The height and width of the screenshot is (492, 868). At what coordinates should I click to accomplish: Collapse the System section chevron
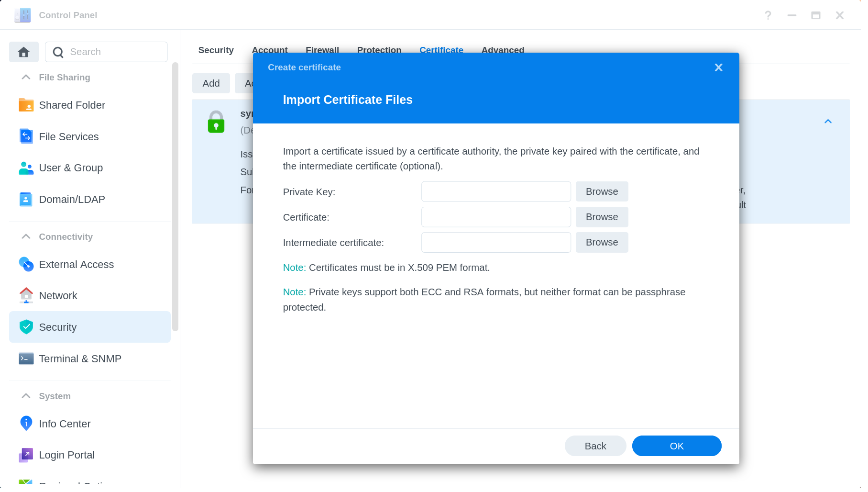(26, 396)
